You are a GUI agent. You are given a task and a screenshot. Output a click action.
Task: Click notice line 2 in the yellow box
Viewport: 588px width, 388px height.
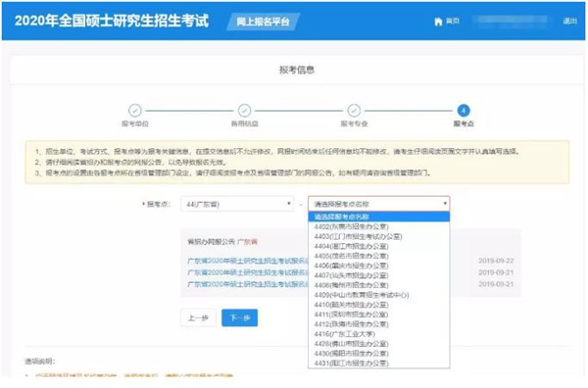pos(131,163)
